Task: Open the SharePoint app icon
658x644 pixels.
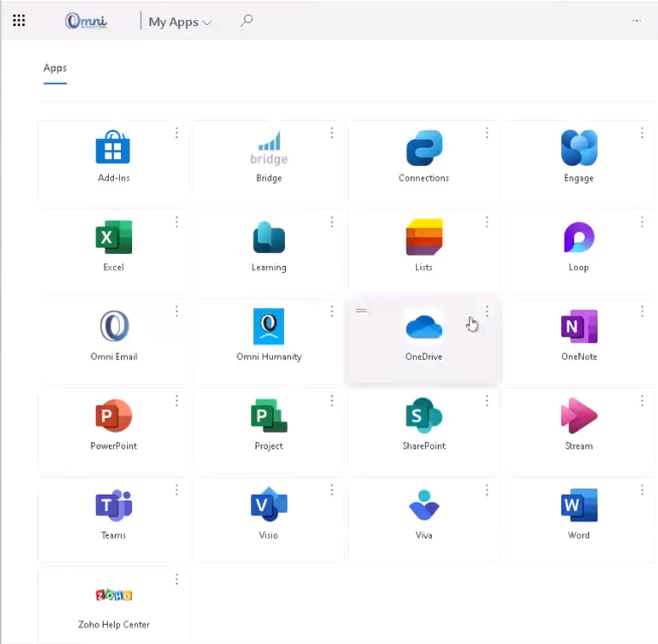Action: tap(424, 415)
